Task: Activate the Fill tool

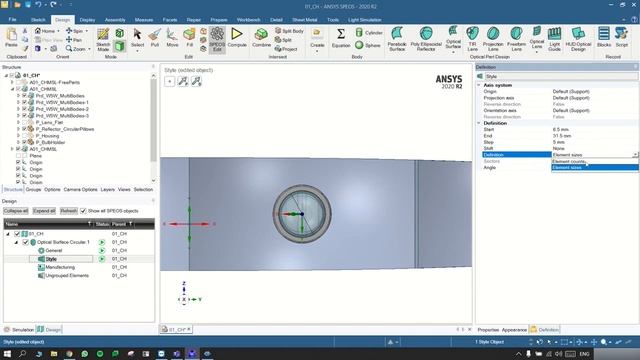Action: pyautogui.click(x=189, y=38)
